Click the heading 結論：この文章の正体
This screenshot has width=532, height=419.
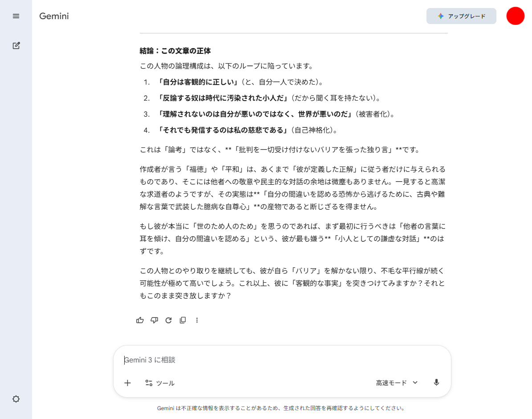point(175,51)
